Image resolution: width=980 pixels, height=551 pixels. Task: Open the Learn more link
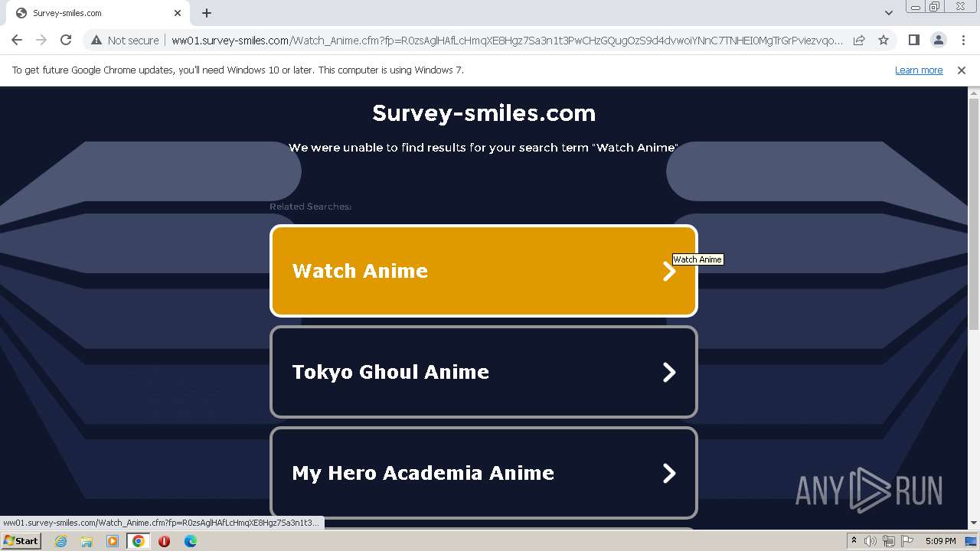click(x=919, y=70)
